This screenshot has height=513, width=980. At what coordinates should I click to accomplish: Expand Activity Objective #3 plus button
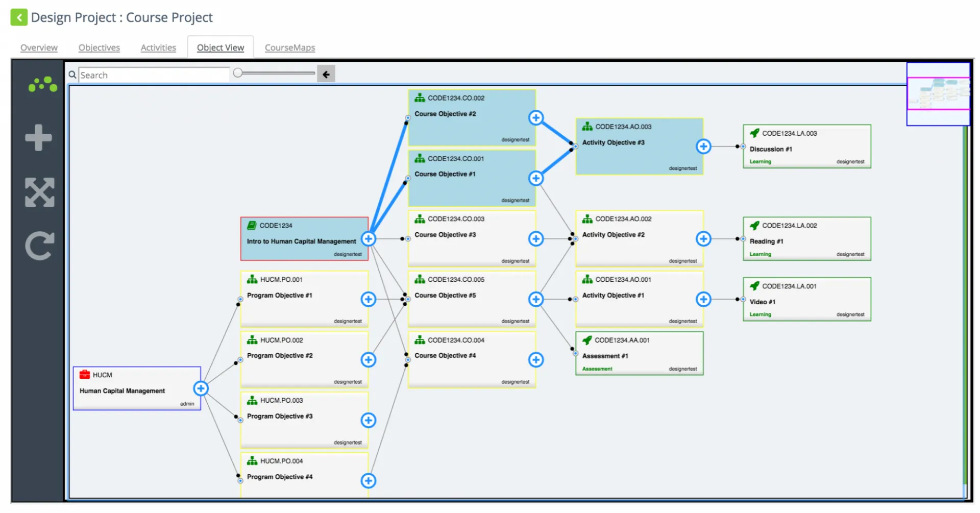click(704, 146)
